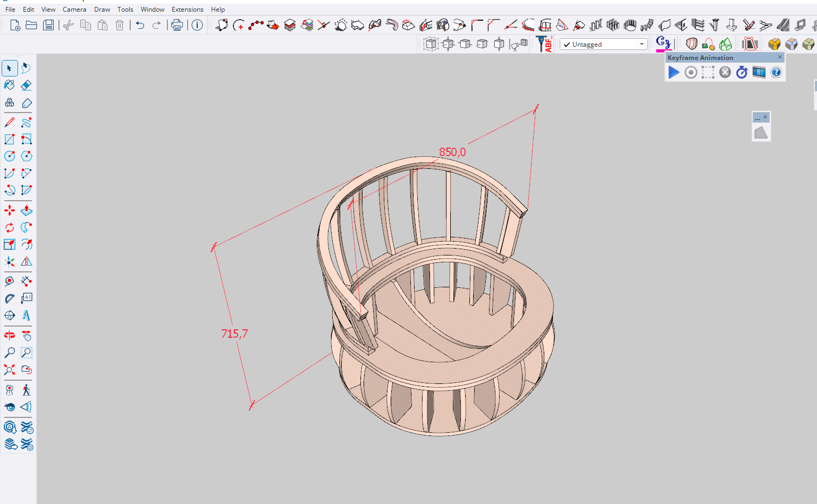Open the Extensions menu

point(187,9)
